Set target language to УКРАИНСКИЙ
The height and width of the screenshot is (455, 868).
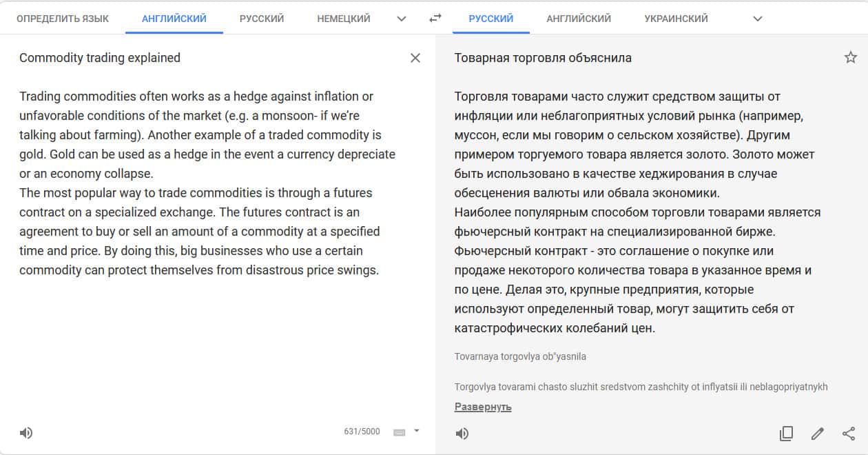(676, 19)
